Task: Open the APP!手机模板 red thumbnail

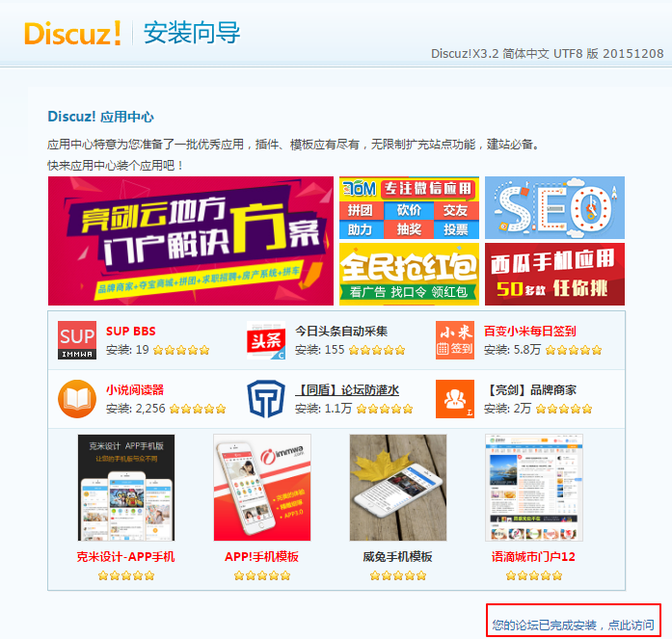Action: 262,488
